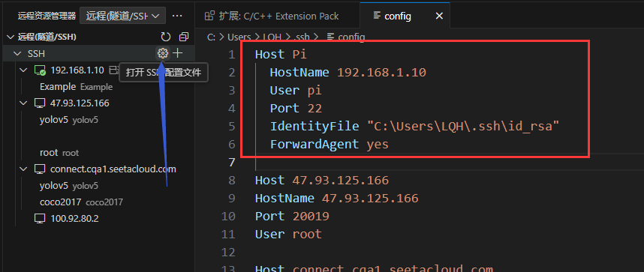644x272 pixels.
Task: Collapse all remote tree entries
Action: pyautogui.click(x=184, y=37)
